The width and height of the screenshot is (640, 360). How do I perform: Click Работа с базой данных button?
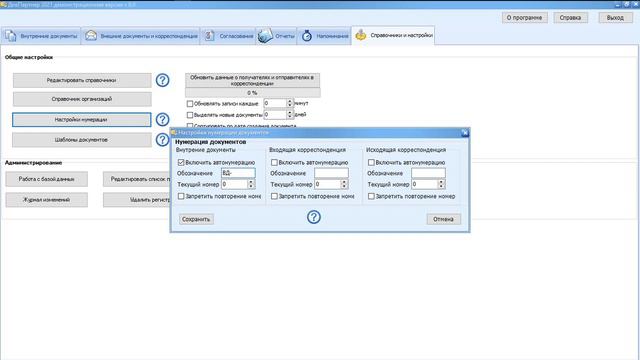(47, 179)
